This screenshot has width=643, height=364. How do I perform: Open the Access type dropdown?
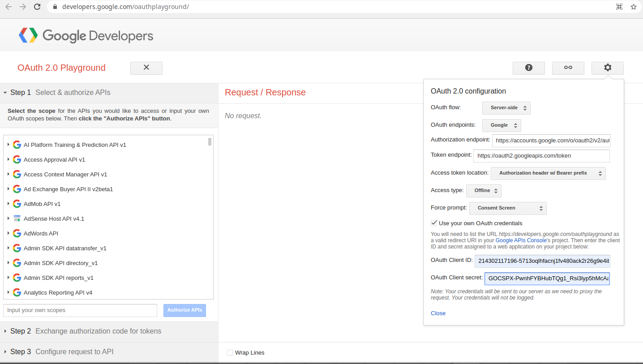click(484, 191)
